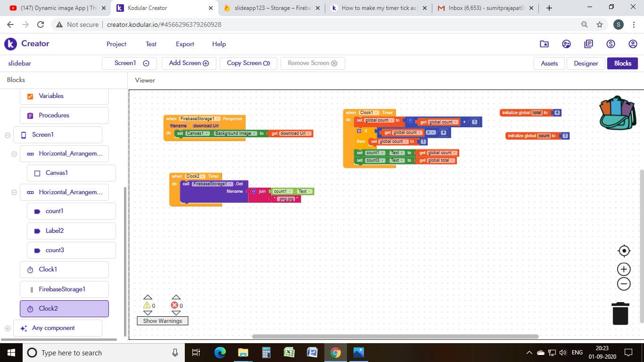644x362 pixels.
Task: Zoom out of the blocks workspace
Action: (x=624, y=284)
